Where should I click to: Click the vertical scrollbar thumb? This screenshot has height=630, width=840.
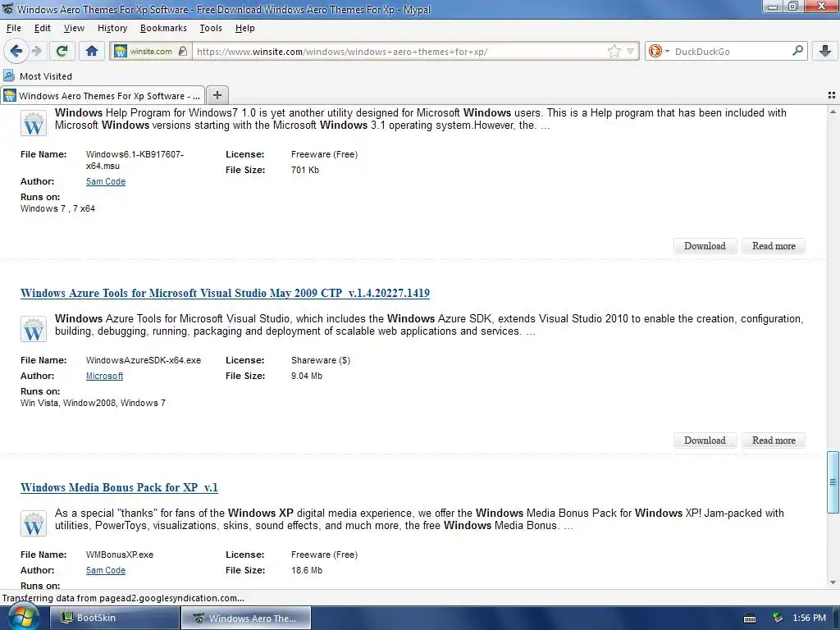click(x=833, y=482)
